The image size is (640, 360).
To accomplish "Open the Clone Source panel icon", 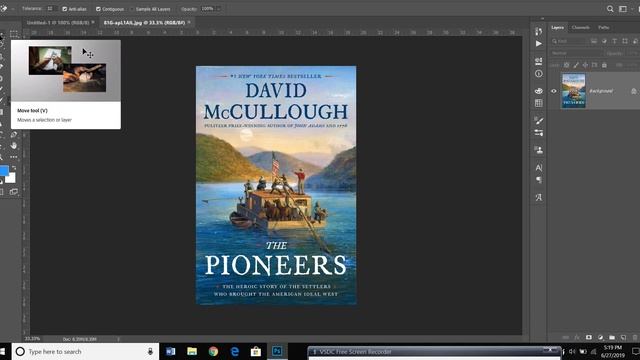I will 539,150.
